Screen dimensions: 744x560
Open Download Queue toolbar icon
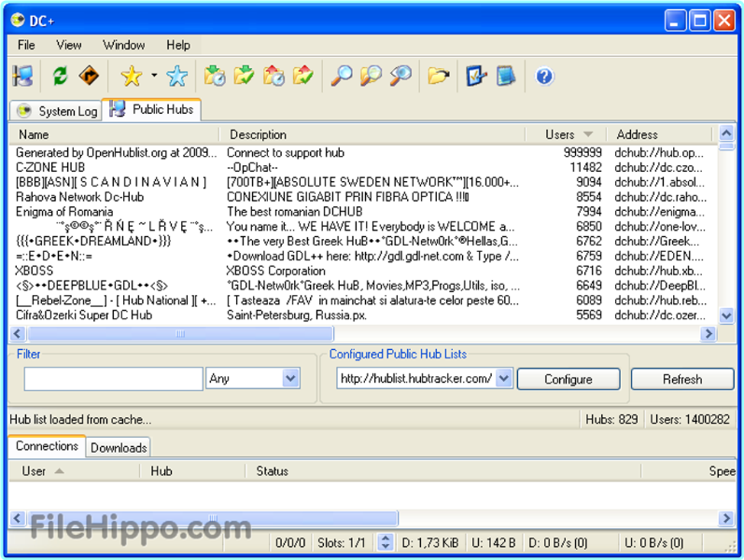click(x=215, y=76)
